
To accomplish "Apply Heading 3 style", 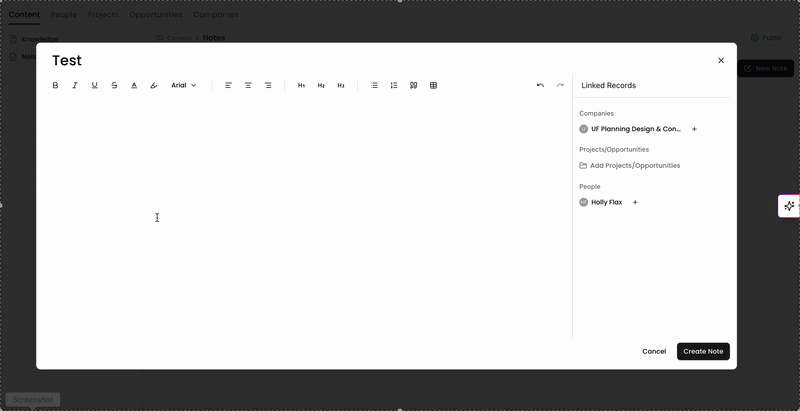I will [341, 85].
